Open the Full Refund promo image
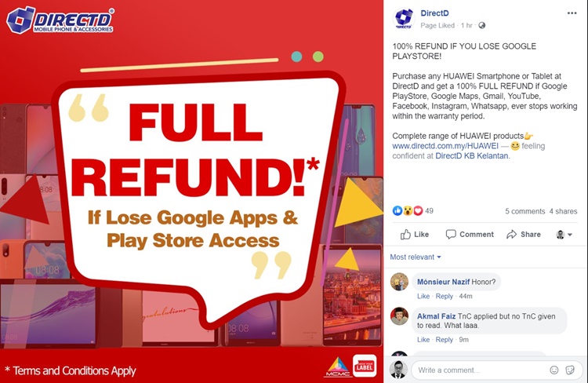Viewport: 588px width, 383px height. tap(191, 191)
